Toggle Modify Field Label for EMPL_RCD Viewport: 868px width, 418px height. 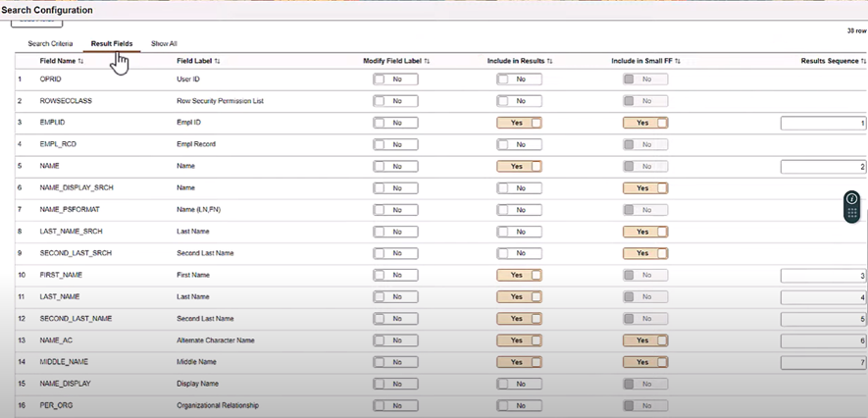(395, 144)
